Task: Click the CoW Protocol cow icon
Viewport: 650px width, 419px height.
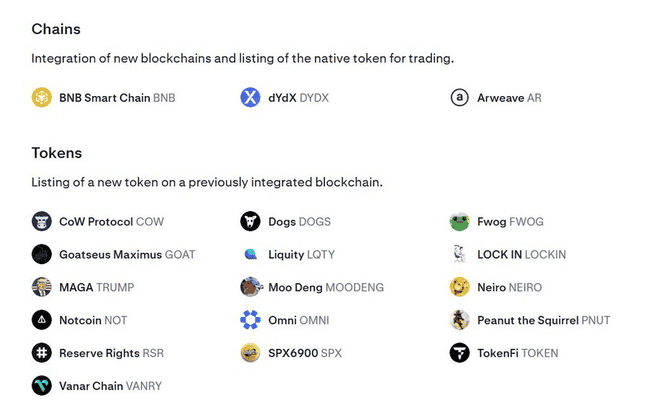Action: [x=41, y=221]
